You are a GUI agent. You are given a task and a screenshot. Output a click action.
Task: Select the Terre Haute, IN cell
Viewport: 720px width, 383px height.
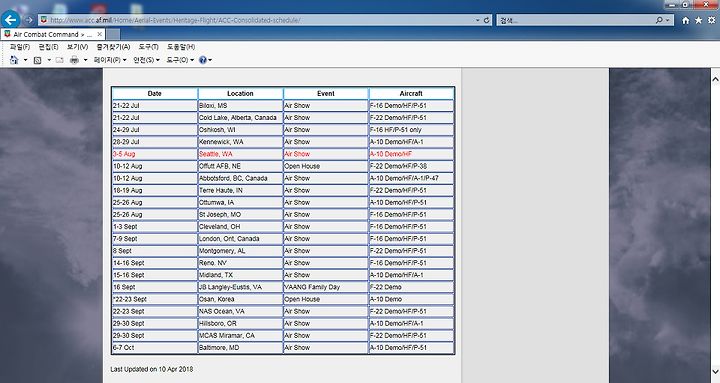pos(240,190)
